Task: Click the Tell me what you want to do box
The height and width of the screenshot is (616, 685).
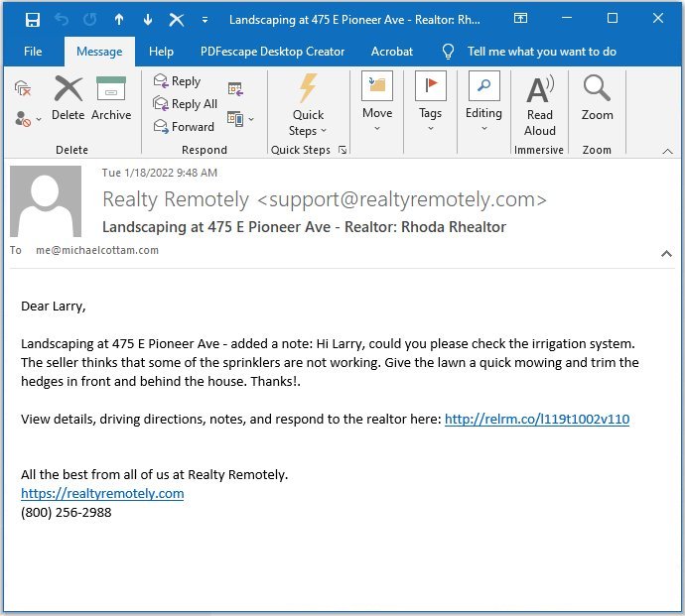Action: [542, 52]
